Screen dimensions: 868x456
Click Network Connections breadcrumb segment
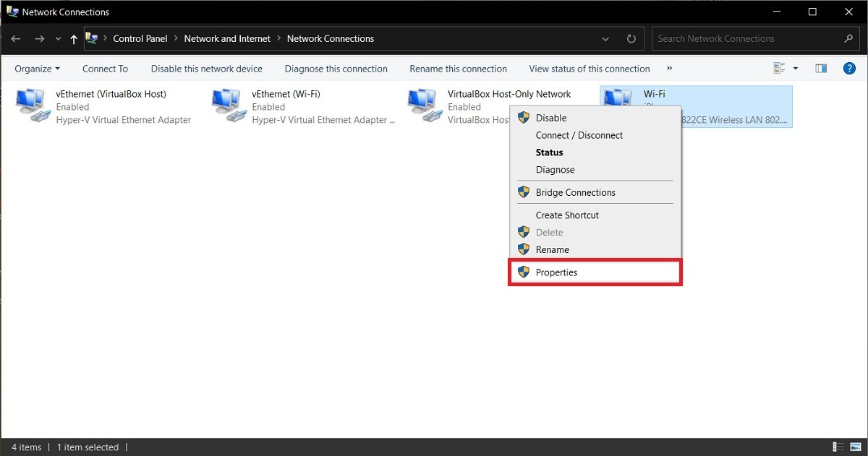[x=331, y=39]
